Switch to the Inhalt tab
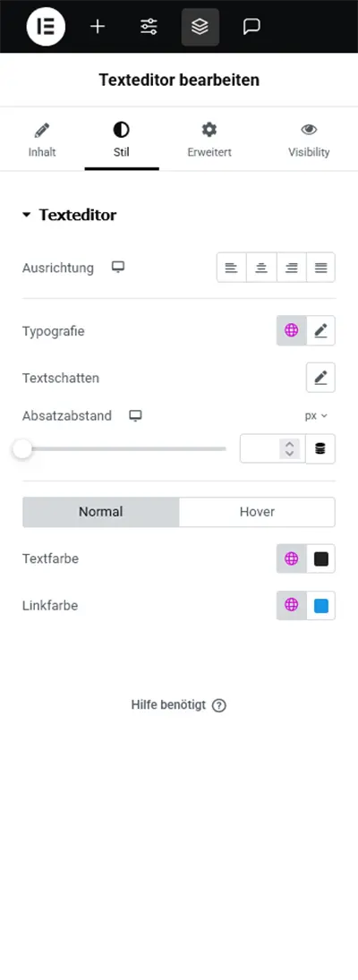Screen dimensions: 358x980 click(x=42, y=140)
